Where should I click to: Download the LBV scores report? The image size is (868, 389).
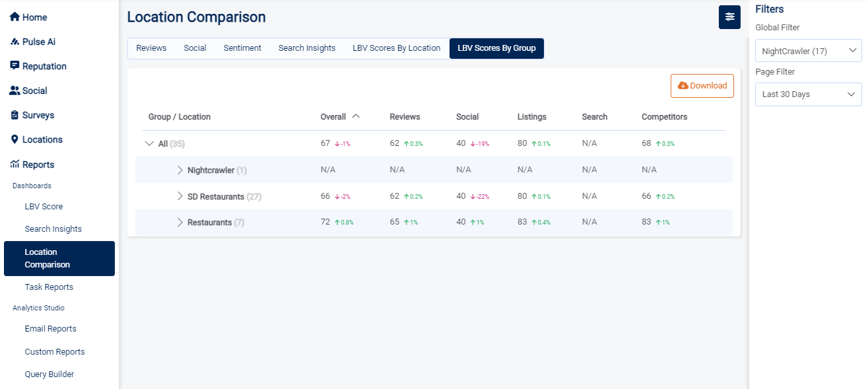coord(702,86)
